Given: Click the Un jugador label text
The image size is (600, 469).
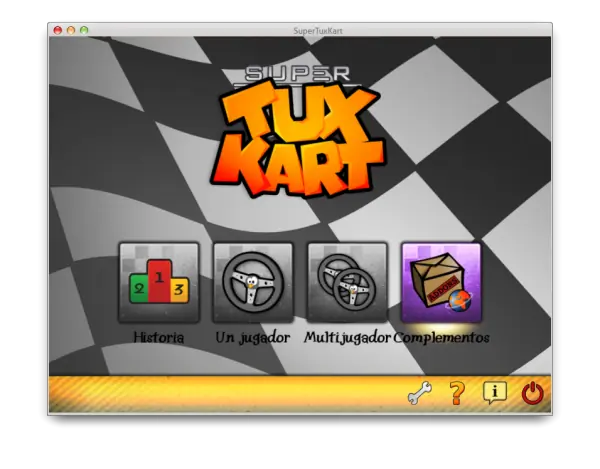Looking at the screenshot, I should point(253,338).
